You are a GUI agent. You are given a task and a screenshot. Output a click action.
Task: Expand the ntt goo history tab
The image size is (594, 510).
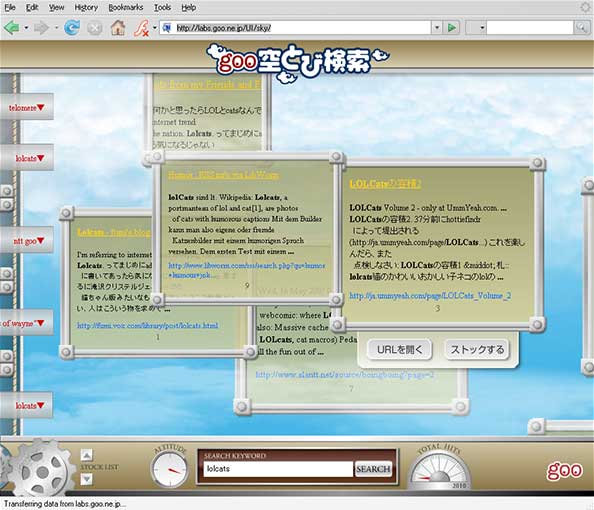pos(27,240)
